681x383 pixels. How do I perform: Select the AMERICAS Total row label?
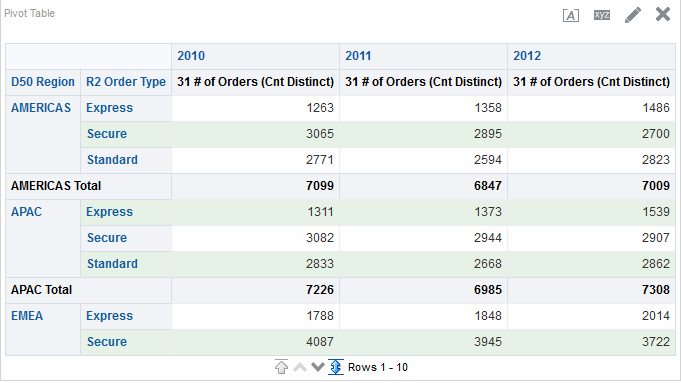56,186
